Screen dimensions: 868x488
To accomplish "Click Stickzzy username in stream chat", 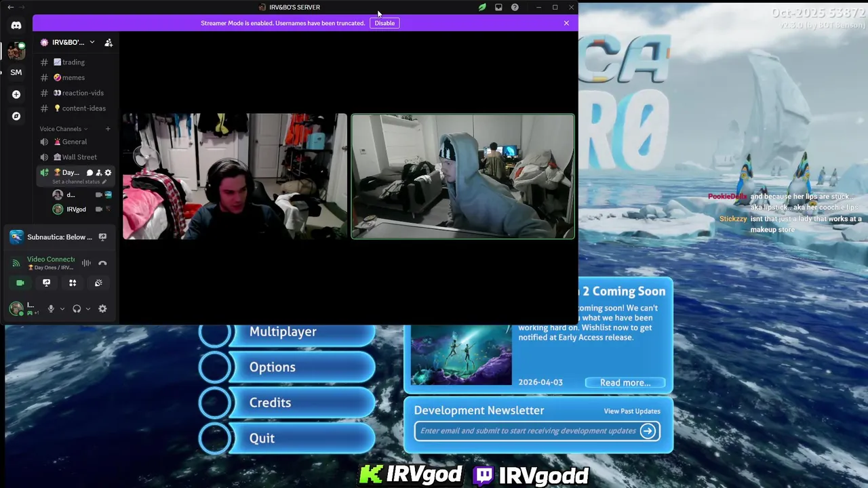I will (733, 219).
